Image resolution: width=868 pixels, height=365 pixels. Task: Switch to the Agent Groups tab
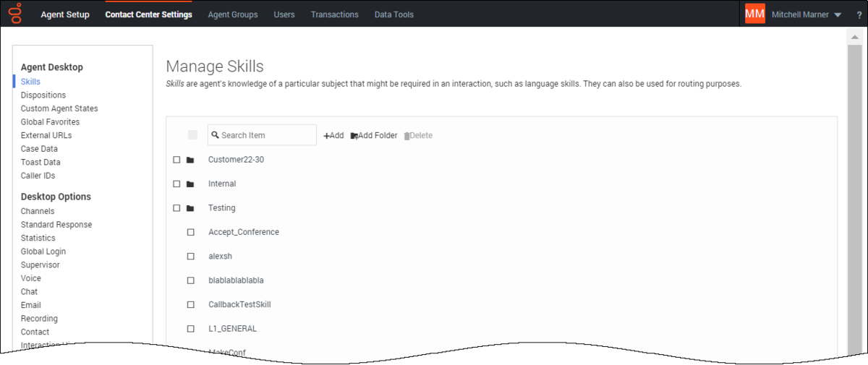[x=233, y=14]
